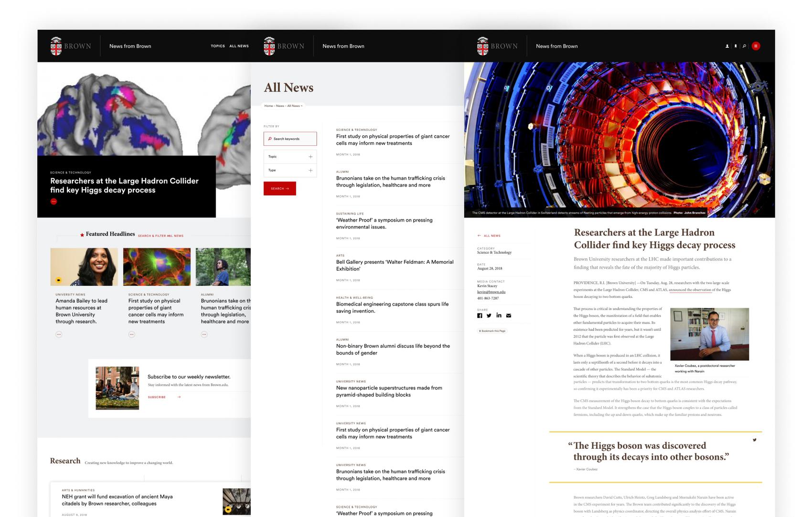Image resolution: width=812 pixels, height=517 pixels.
Task: Open the red hamburger menu button
Action: pos(756,46)
